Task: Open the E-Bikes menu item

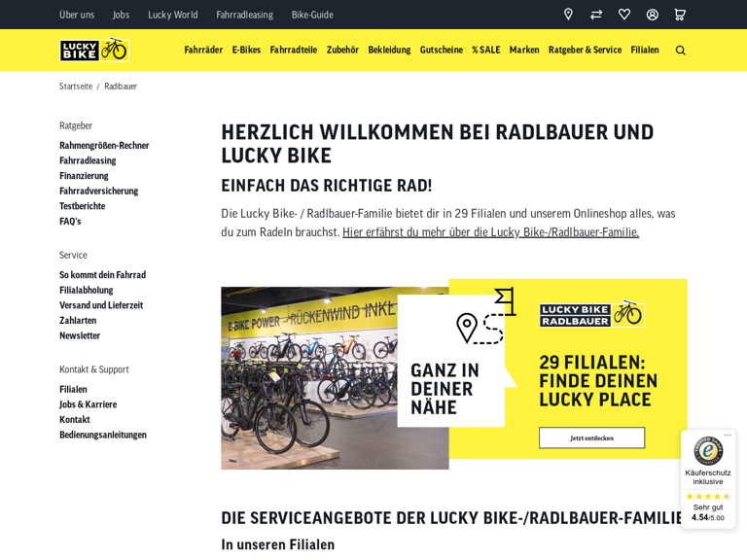Action: click(x=246, y=51)
